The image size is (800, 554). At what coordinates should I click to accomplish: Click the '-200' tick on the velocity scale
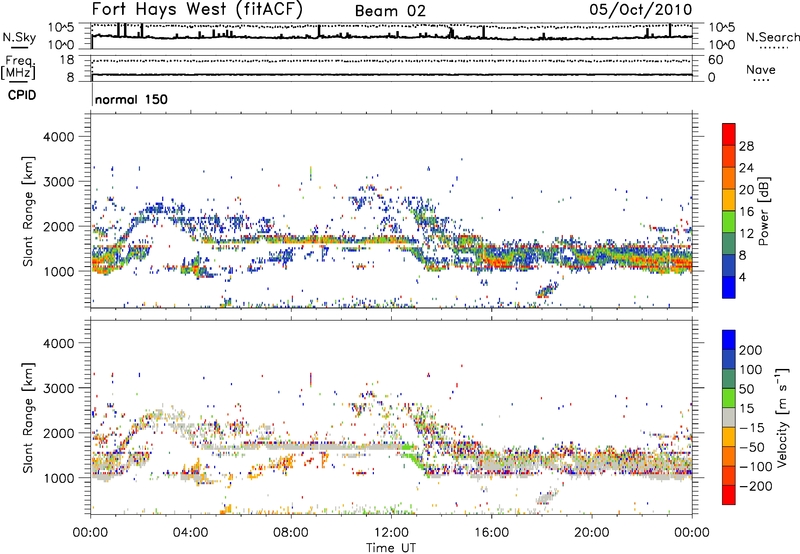click(x=756, y=486)
